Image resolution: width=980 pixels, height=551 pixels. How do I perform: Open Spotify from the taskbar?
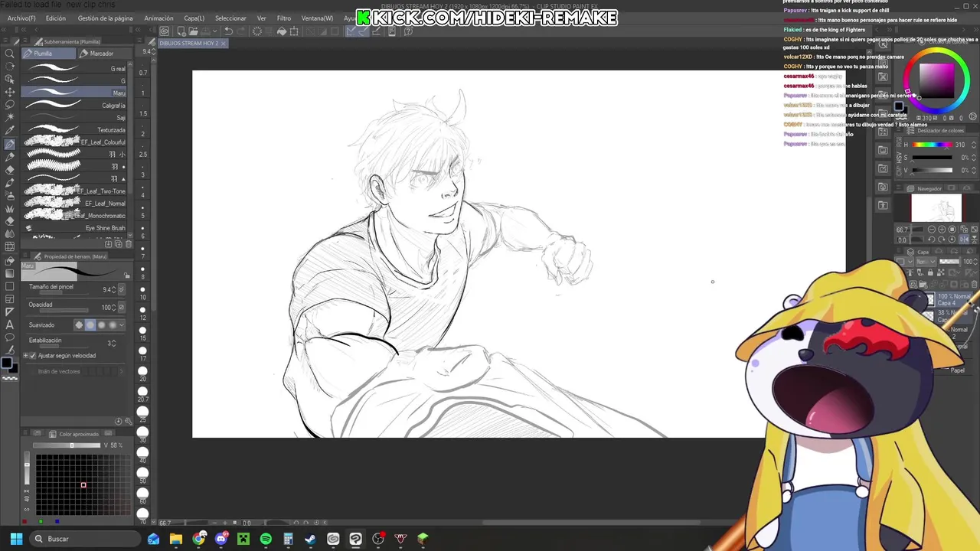point(266,539)
